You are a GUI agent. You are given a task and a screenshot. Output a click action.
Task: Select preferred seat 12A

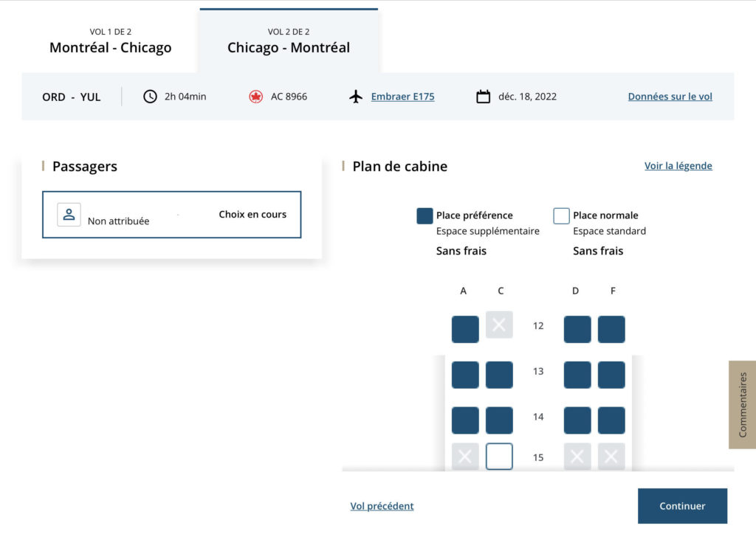[465, 329]
